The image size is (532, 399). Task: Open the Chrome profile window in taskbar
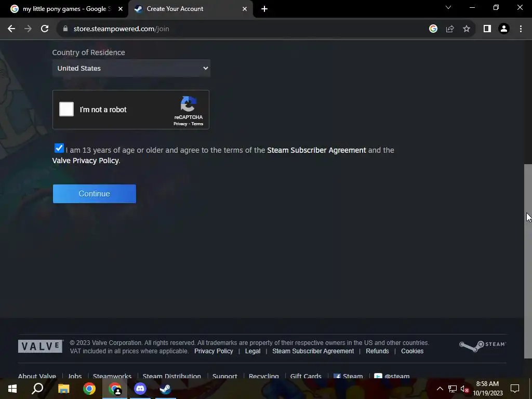point(115,389)
